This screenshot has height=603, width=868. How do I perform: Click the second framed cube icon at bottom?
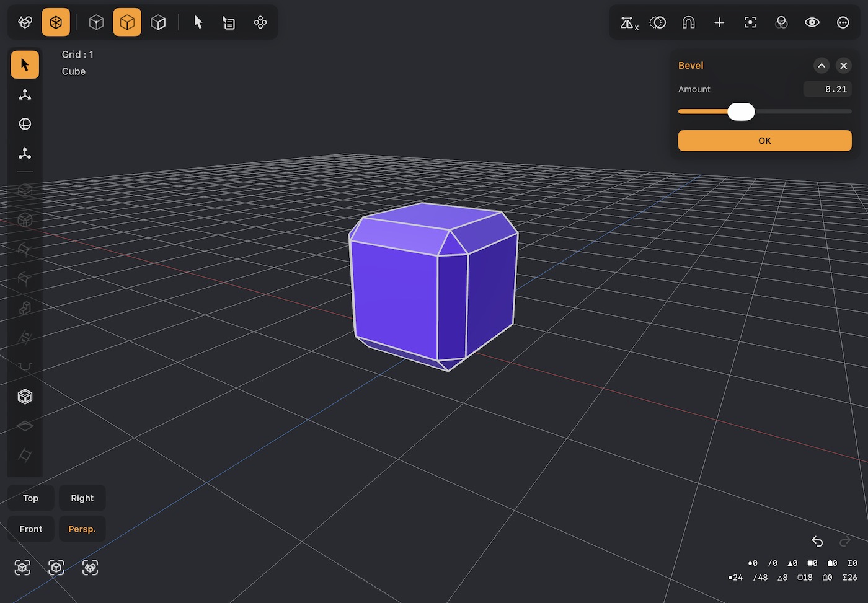pyautogui.click(x=56, y=568)
